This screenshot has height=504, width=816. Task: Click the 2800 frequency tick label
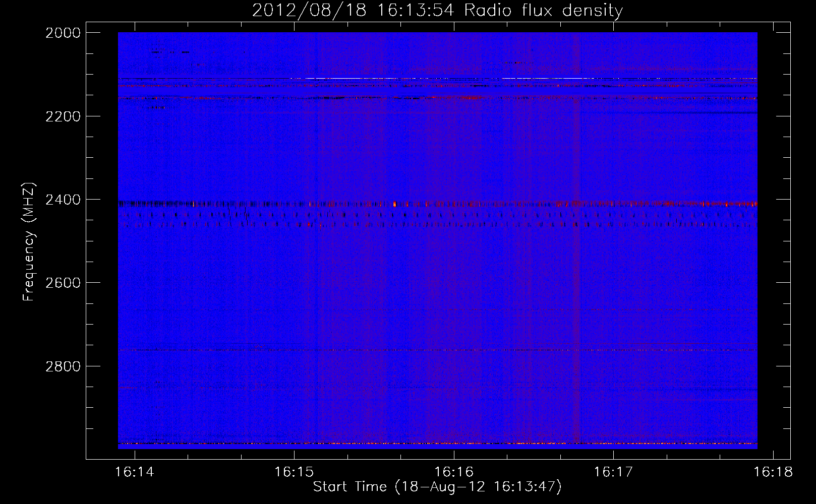63,366
